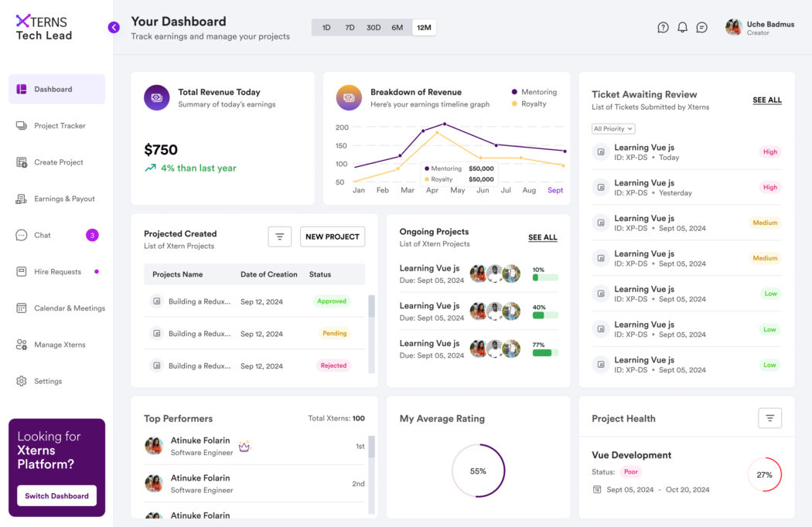This screenshot has width=812, height=527.
Task: Switch to the 7D time range tab
Action: tap(350, 26)
